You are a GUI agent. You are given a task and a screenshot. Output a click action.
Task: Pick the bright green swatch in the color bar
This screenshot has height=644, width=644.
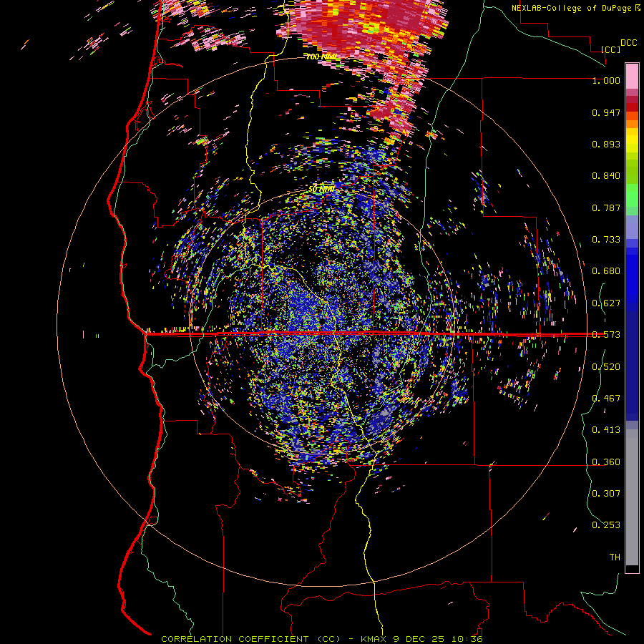point(632,195)
